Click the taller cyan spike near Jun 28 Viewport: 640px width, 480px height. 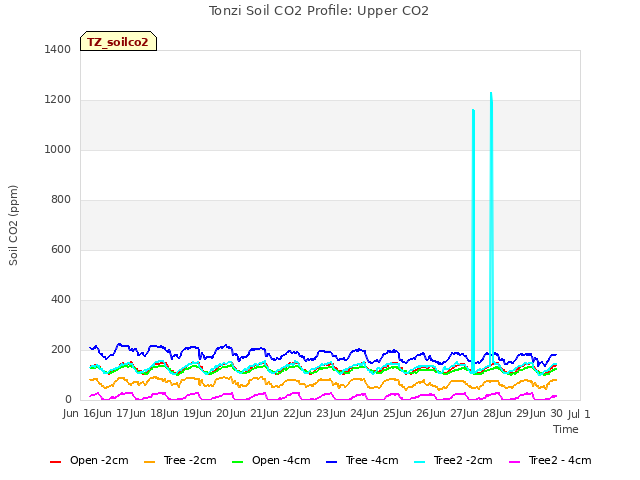(x=491, y=229)
